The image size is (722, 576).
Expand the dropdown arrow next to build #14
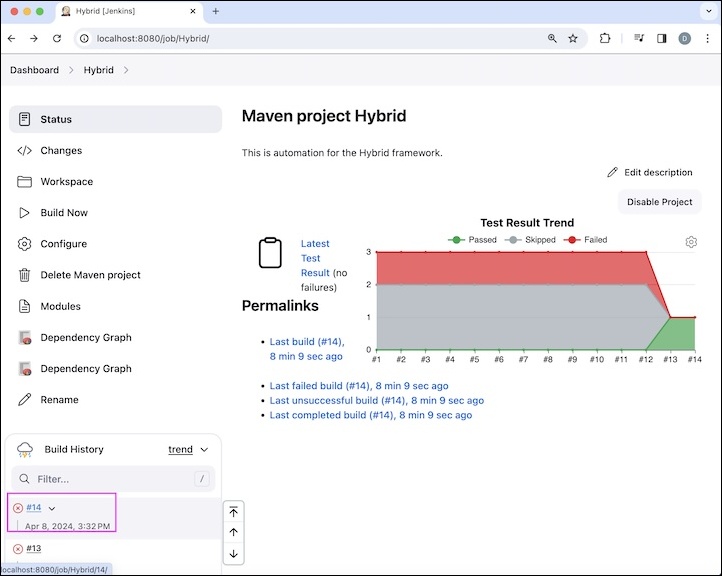click(x=52, y=508)
